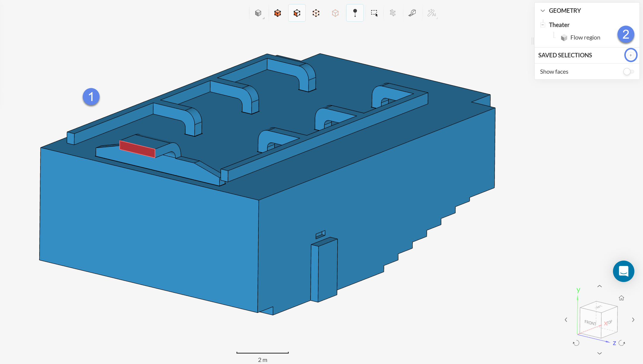Enable box selection tool
This screenshot has height=364, width=643.
tap(374, 13)
